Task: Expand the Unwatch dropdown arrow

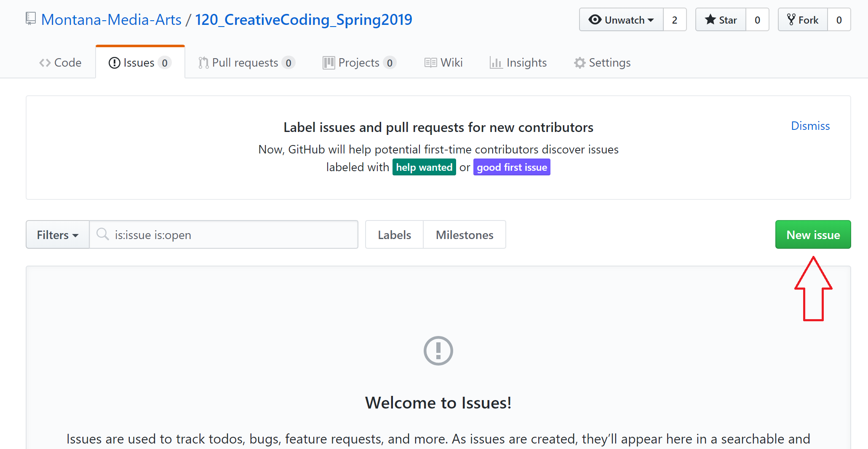Action: 651,20
